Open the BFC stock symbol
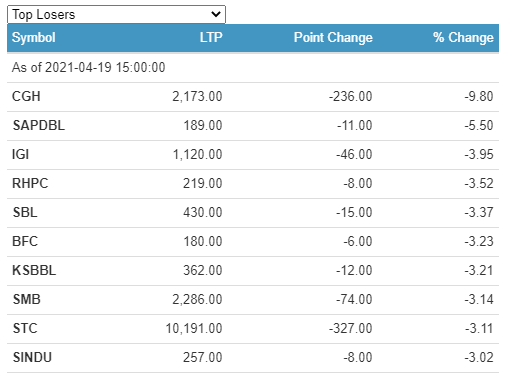 25,241
